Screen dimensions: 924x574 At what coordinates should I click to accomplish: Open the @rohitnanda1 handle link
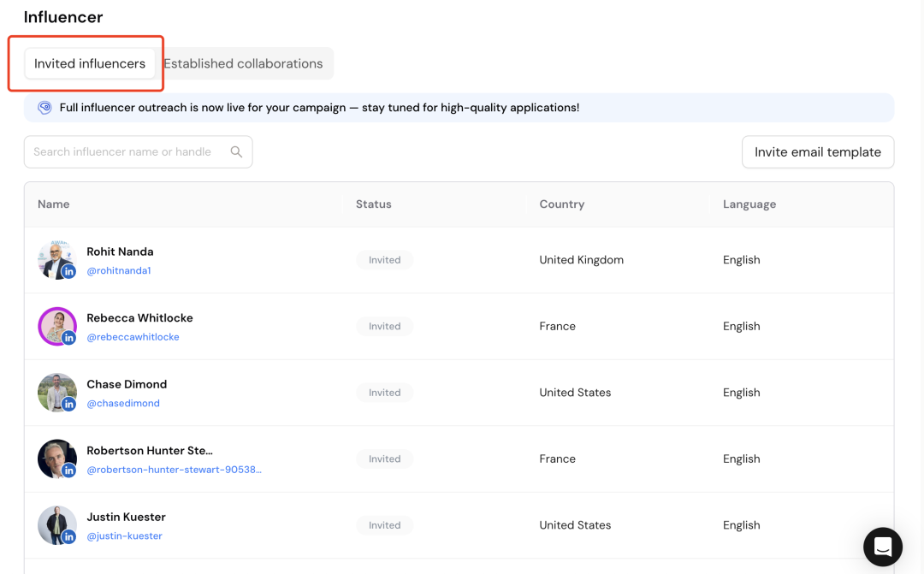click(x=119, y=271)
